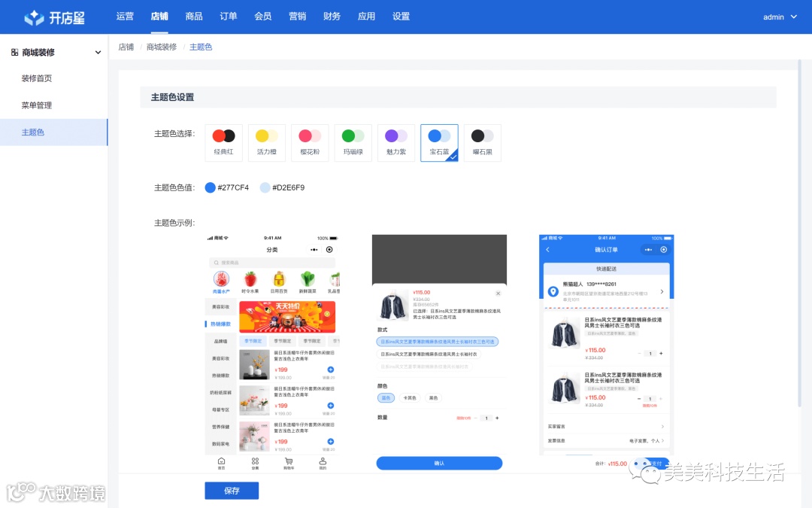Click the #277CF4 color swatch
Screen dimensions: 812x508
211,187
